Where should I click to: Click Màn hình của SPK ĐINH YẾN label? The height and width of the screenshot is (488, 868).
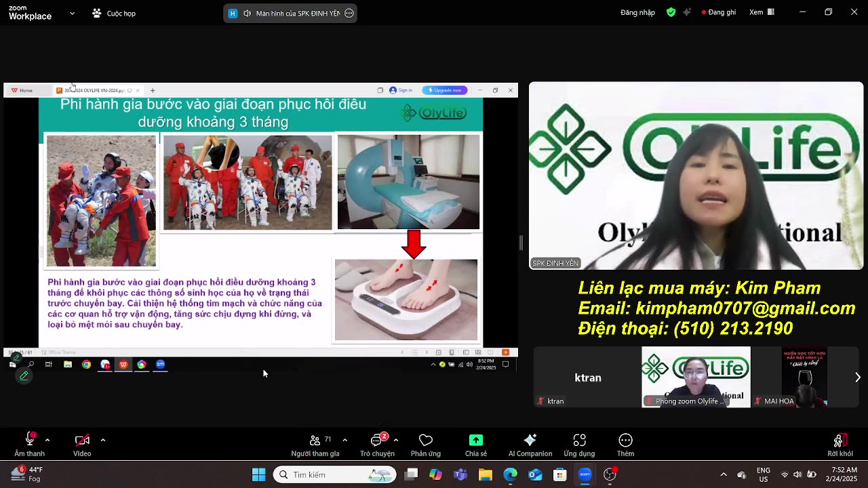(298, 14)
